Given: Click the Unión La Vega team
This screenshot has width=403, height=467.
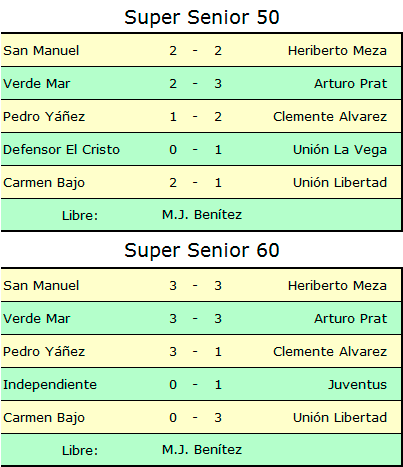Looking at the screenshot, I should (340, 150).
